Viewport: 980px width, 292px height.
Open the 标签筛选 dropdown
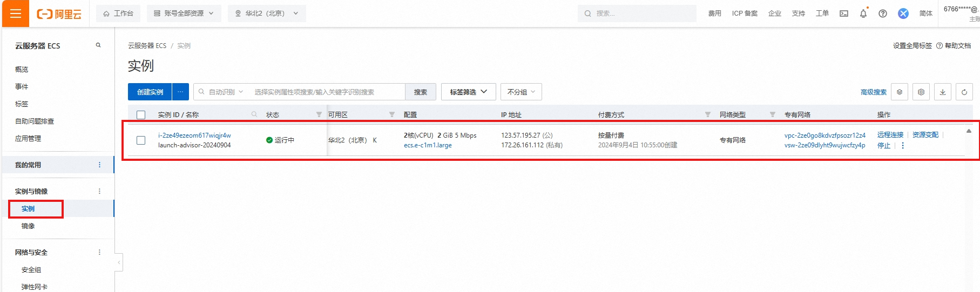pos(469,92)
